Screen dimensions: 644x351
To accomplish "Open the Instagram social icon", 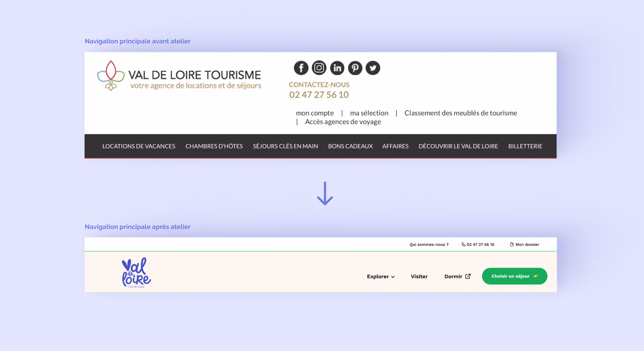I will coord(319,68).
